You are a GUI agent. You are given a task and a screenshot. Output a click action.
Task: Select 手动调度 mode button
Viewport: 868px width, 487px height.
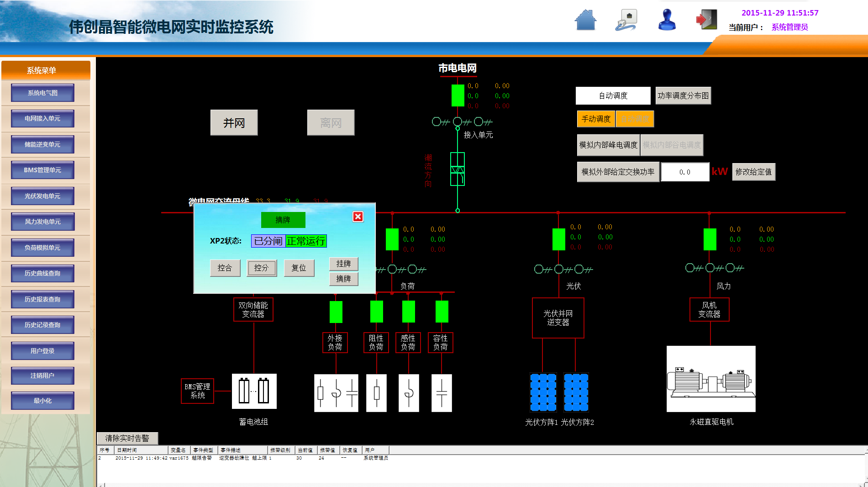pos(596,119)
